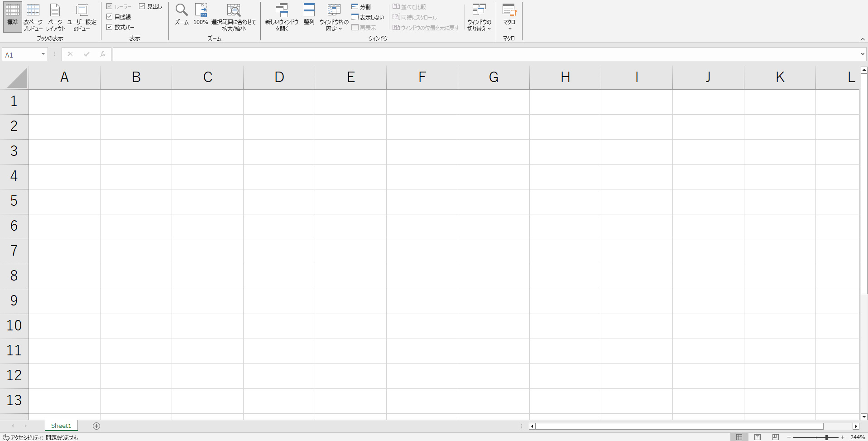Click the zoom in plus button
This screenshot has width=868, height=441.
coord(843,437)
